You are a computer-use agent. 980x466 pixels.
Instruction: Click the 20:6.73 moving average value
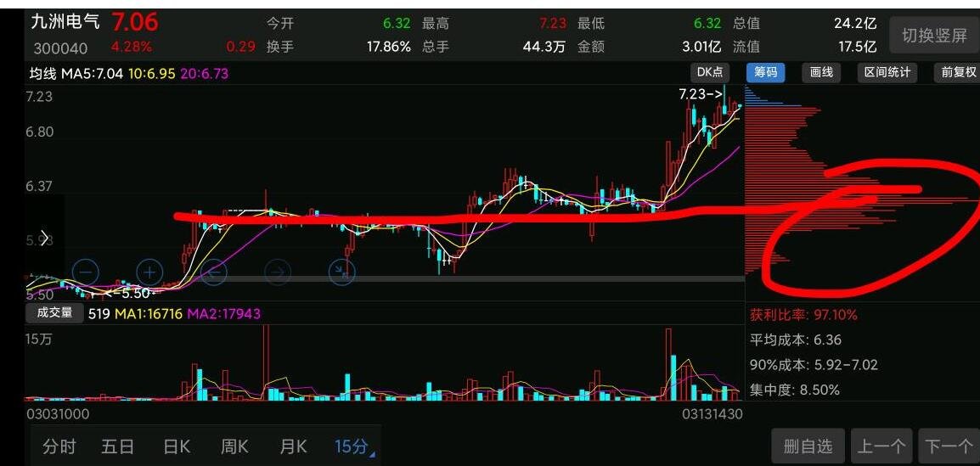click(x=205, y=74)
